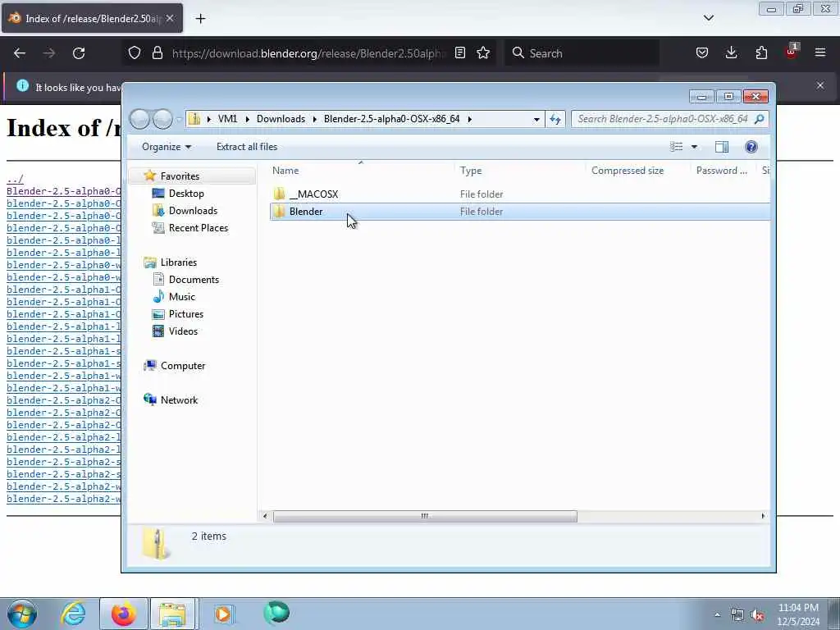Expand arrow after Blender-2.5-alpha0-OSX-x86_64 breadcrumb
This screenshot has height=630, width=840.
coord(469,119)
